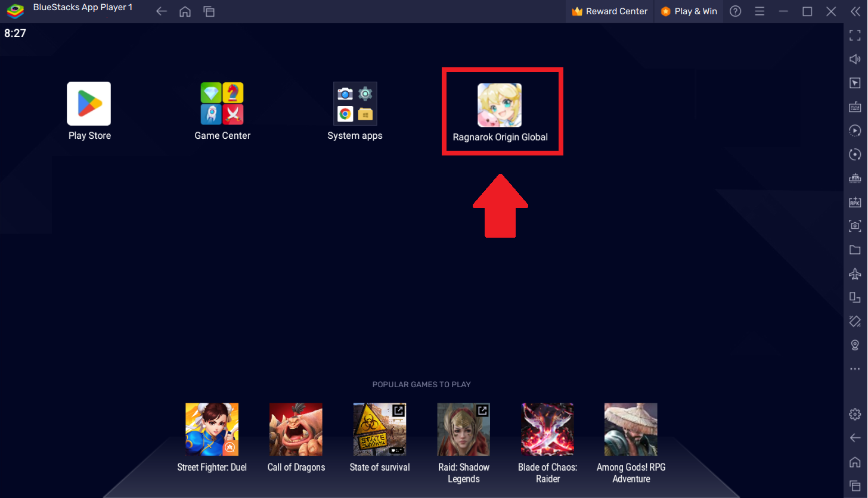868x498 pixels.
Task: Open Media Manager with the folder icon
Action: [x=855, y=250]
